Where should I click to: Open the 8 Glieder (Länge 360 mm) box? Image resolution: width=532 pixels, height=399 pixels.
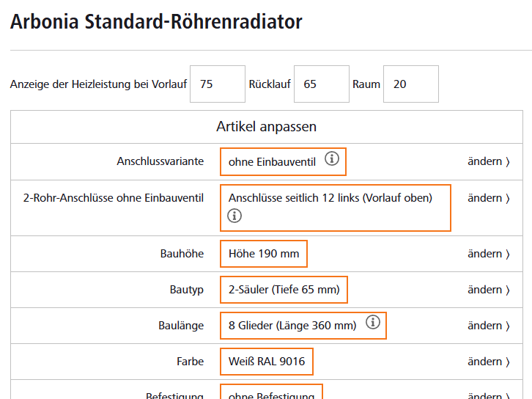303,326
